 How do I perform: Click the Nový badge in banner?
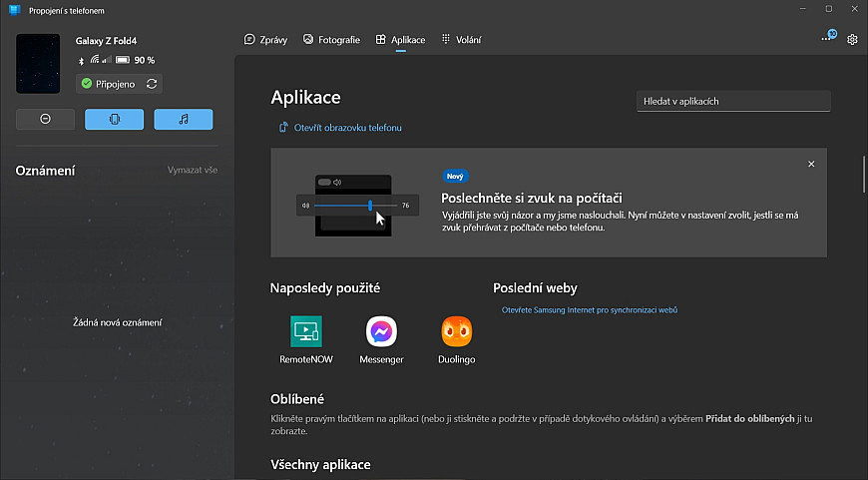[x=455, y=176]
